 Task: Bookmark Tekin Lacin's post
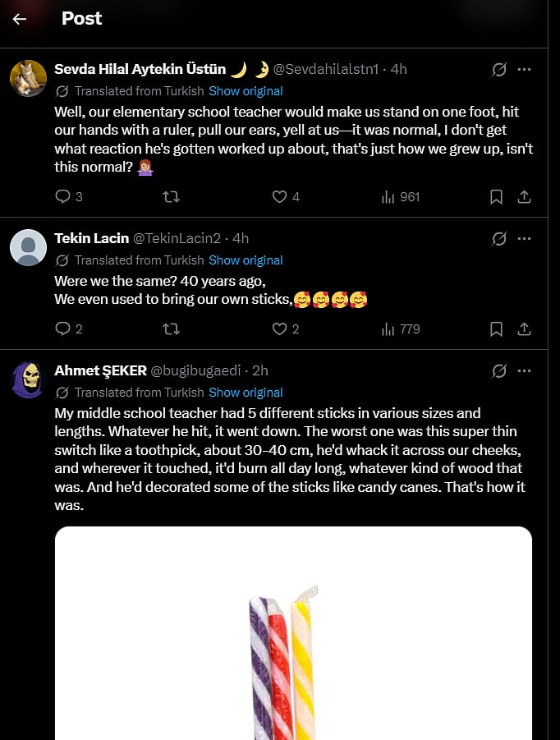click(x=497, y=329)
